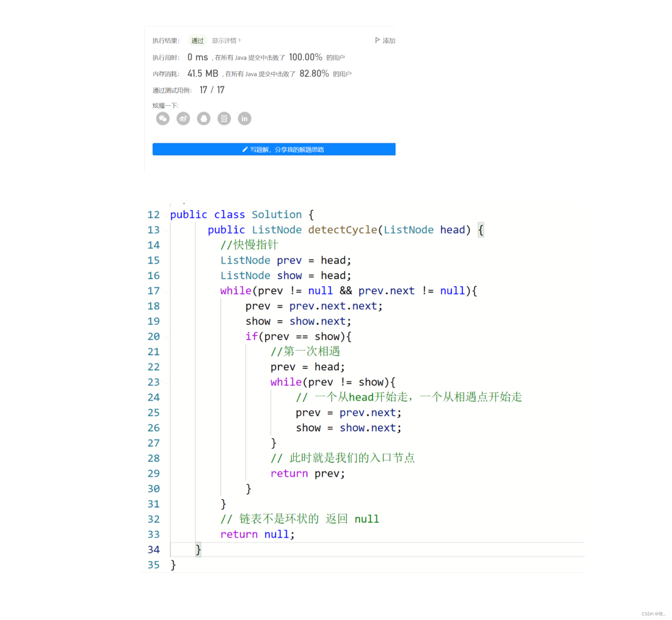672x620 pixels.
Task: Click the 一个从head开始走 comment line
Action: pyautogui.click(x=409, y=397)
